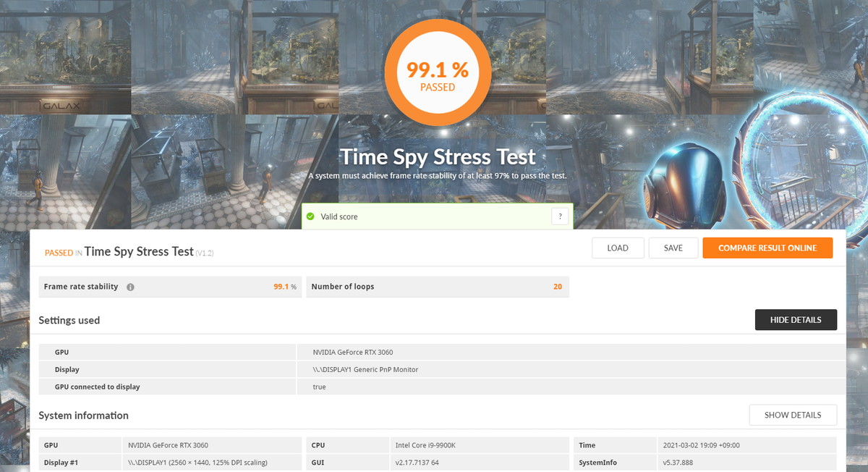Click the frame rate stability requirement sentence

point(438,176)
